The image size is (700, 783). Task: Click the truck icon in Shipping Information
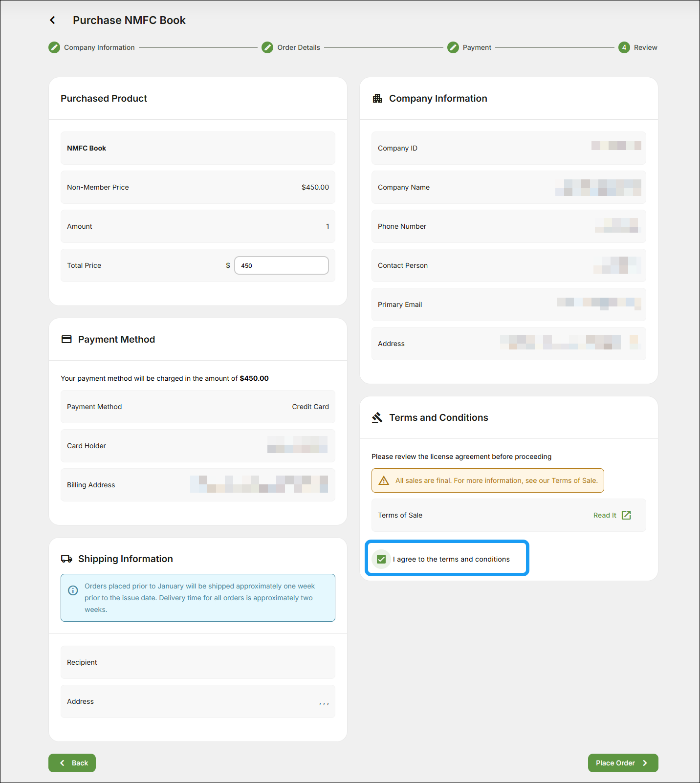(x=66, y=559)
